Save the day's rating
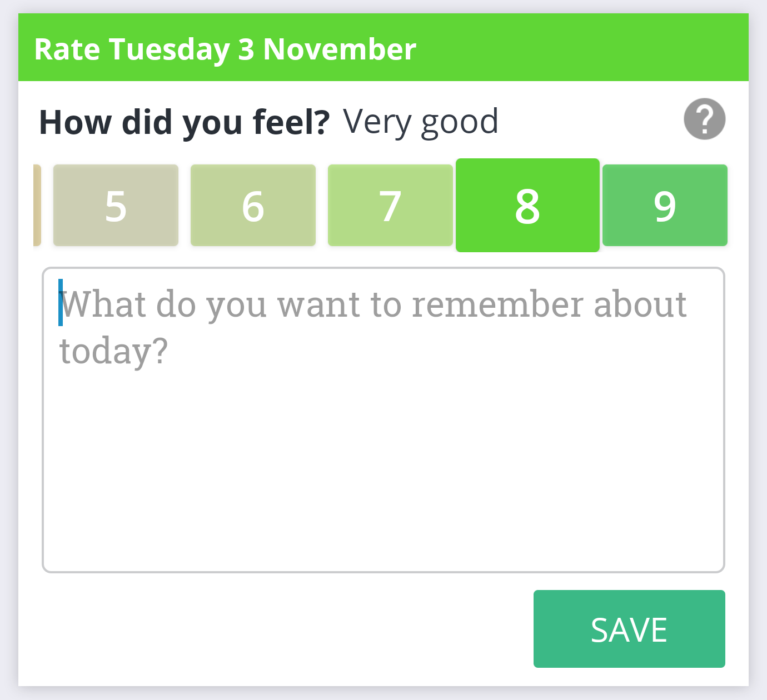The width and height of the screenshot is (767, 700). tap(629, 629)
